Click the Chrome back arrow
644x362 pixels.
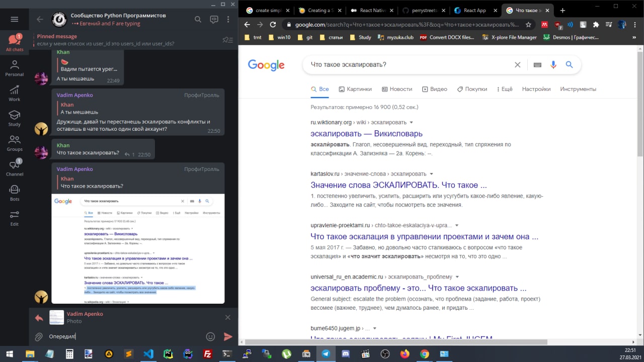tap(247, 24)
